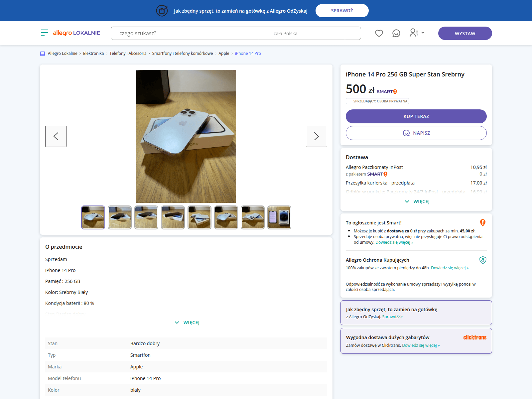Show previous product photo

point(56,136)
